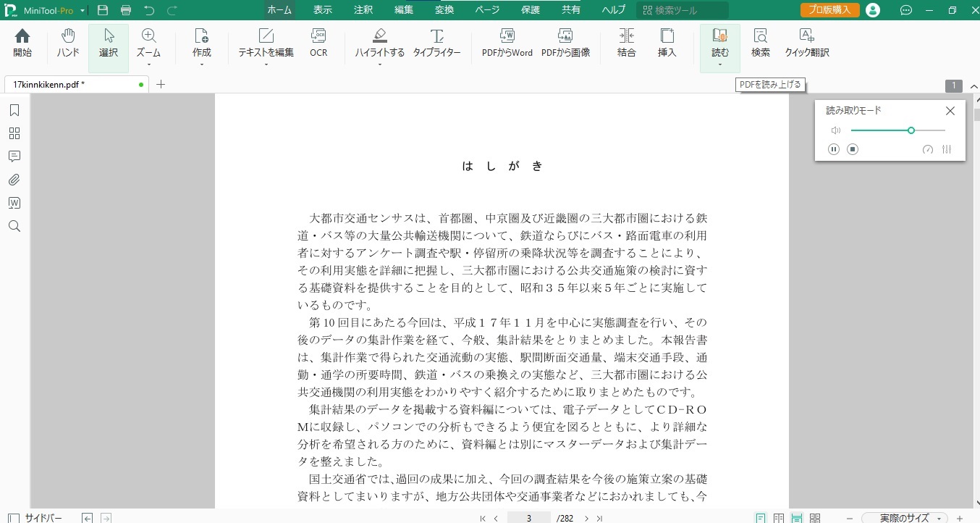This screenshot has height=523, width=980.
Task: Open the 変換 (Convert) tab
Action: click(445, 10)
